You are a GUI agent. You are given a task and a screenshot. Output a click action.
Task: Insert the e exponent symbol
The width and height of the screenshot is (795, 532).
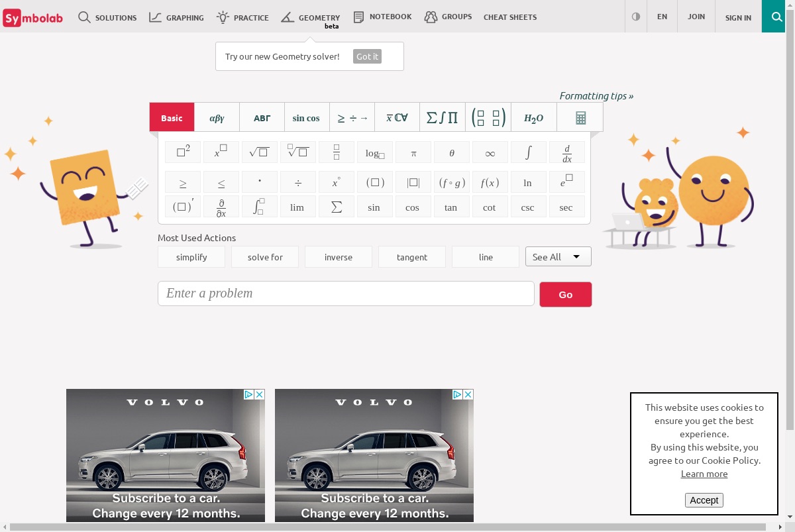567,183
